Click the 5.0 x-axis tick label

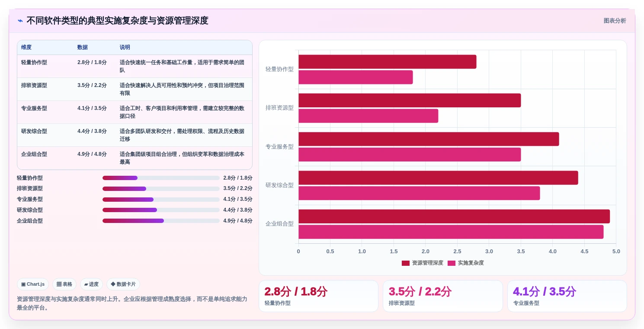(616, 252)
